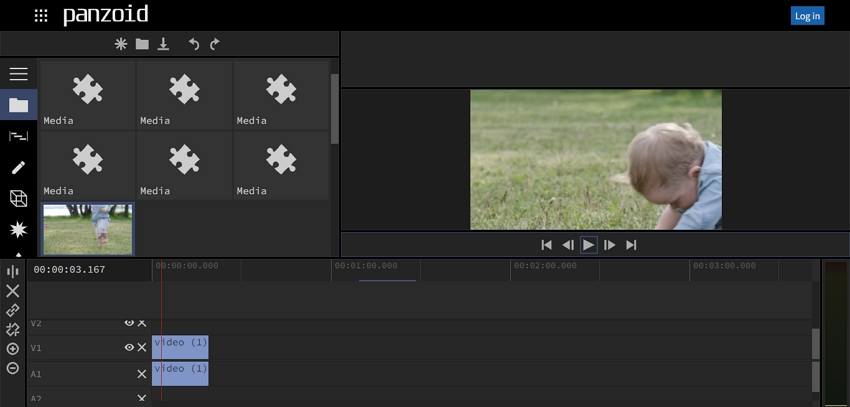Select the child video thumbnail in media library
850x407 pixels.
click(87, 229)
